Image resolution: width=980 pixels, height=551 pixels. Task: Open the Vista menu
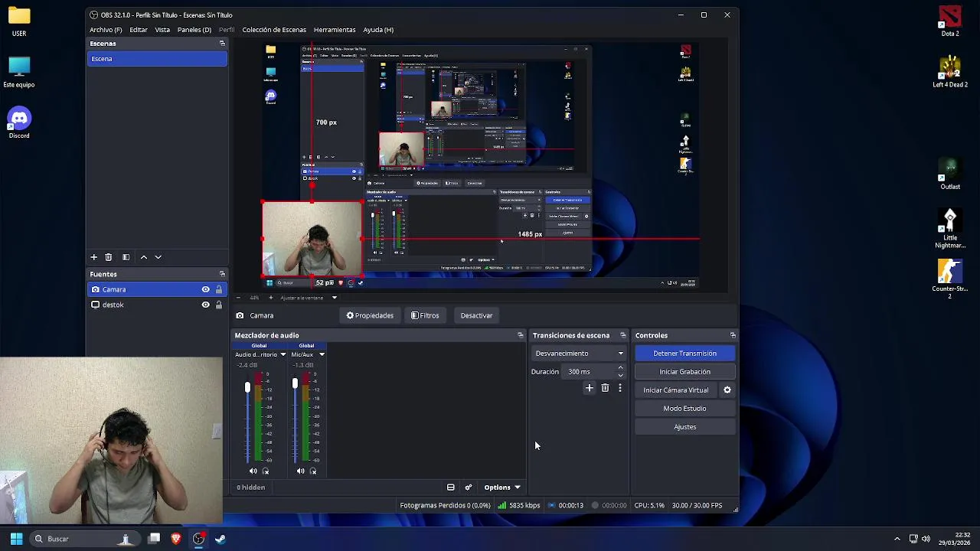click(162, 30)
